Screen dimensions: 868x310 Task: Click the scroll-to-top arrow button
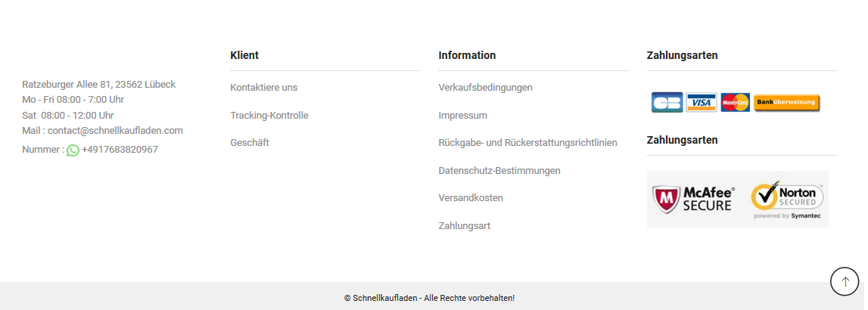point(845,281)
